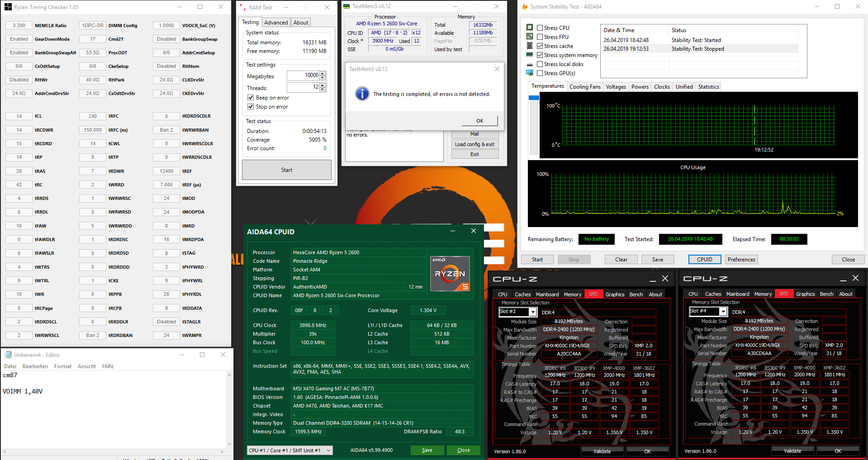Click the Editor vertical scrollbar down arrow
This screenshot has width=868, height=460.
[x=229, y=444]
